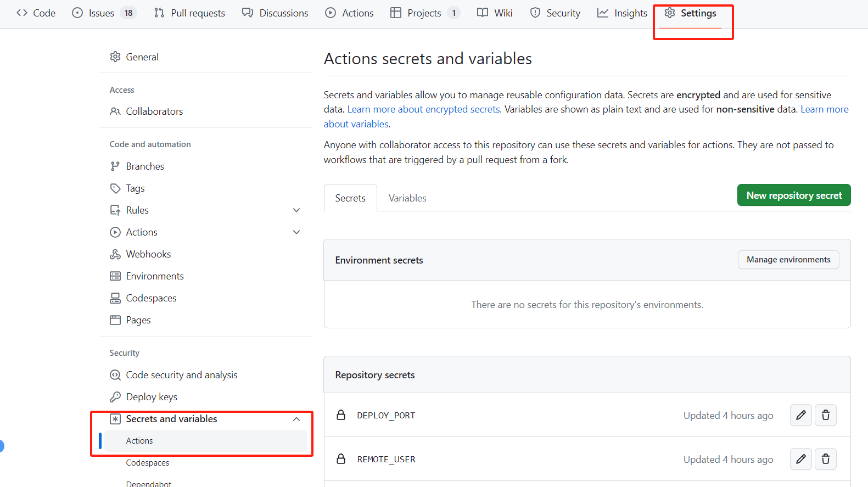This screenshot has width=868, height=487.
Task: Open Webhooks settings in sidebar
Action: 148,254
